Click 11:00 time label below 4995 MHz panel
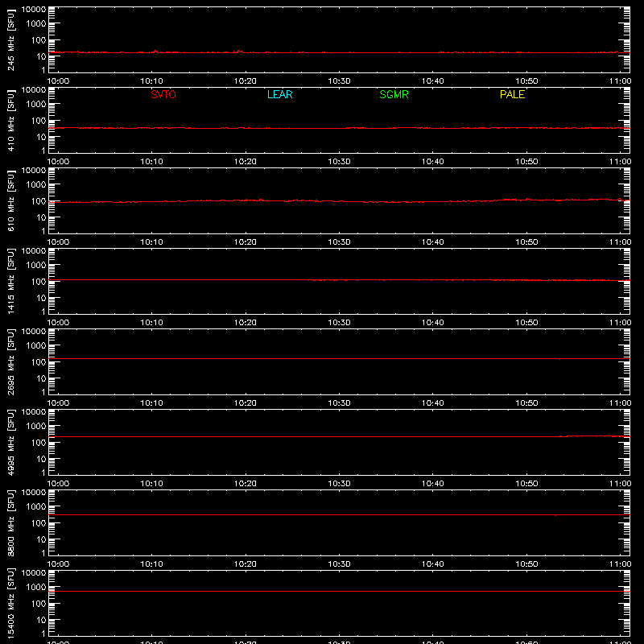The height and width of the screenshot is (644, 644). click(620, 484)
